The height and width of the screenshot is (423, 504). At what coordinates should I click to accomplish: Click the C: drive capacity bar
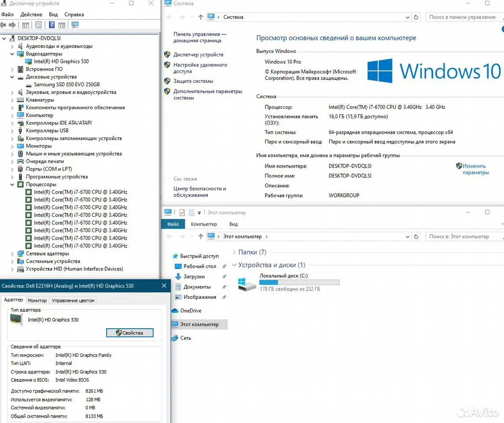[x=299, y=282]
